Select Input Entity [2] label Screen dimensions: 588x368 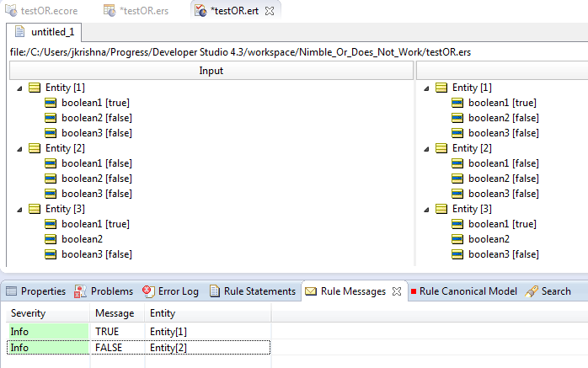click(65, 148)
